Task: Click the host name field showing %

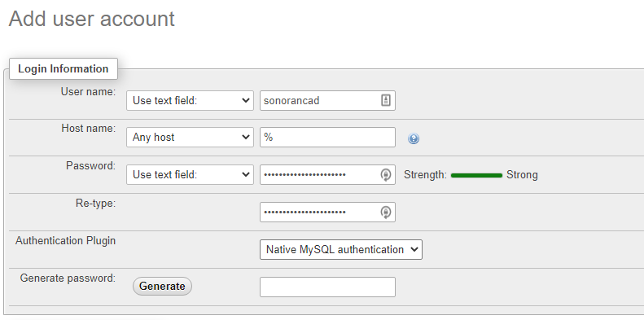Action: [x=327, y=138]
